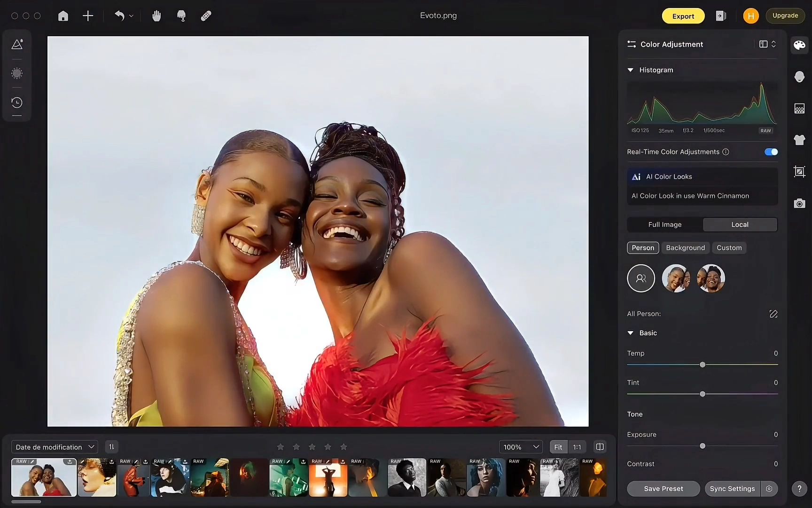Open AI Color Looks

point(702,177)
